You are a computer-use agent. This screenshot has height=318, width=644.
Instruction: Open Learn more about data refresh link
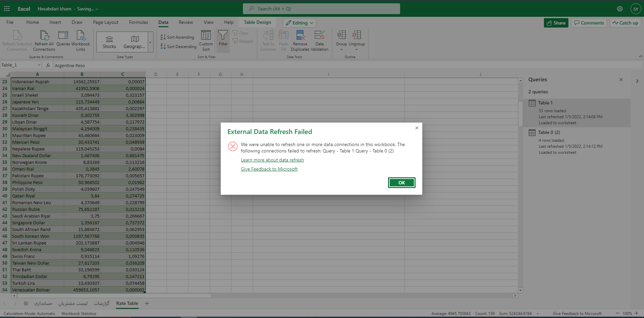point(272,160)
